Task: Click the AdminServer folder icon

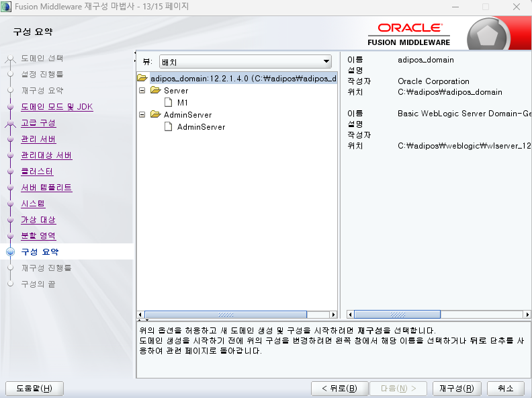Action: [x=155, y=114]
